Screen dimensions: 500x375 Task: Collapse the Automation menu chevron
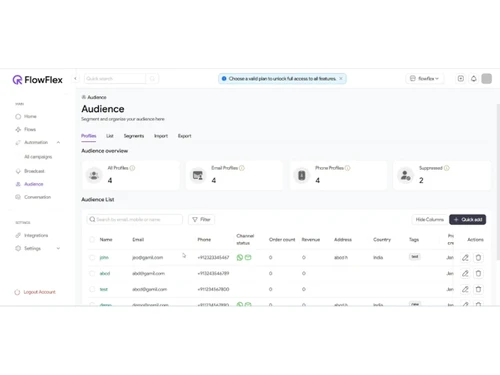(x=58, y=142)
